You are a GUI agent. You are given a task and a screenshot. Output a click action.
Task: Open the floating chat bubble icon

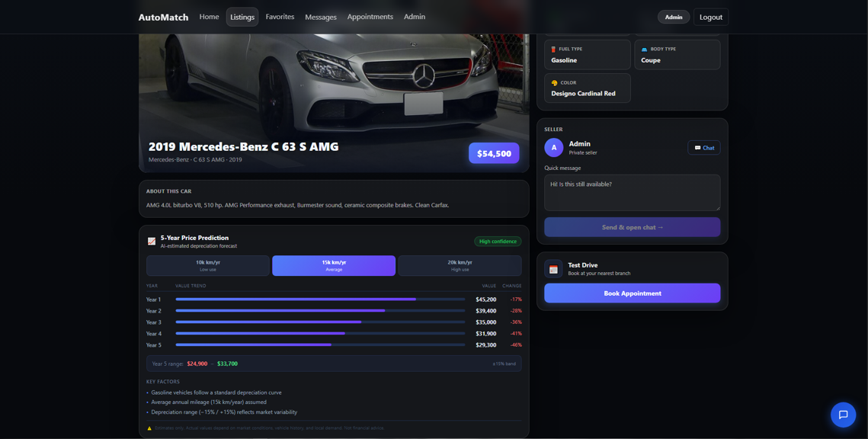tap(843, 415)
